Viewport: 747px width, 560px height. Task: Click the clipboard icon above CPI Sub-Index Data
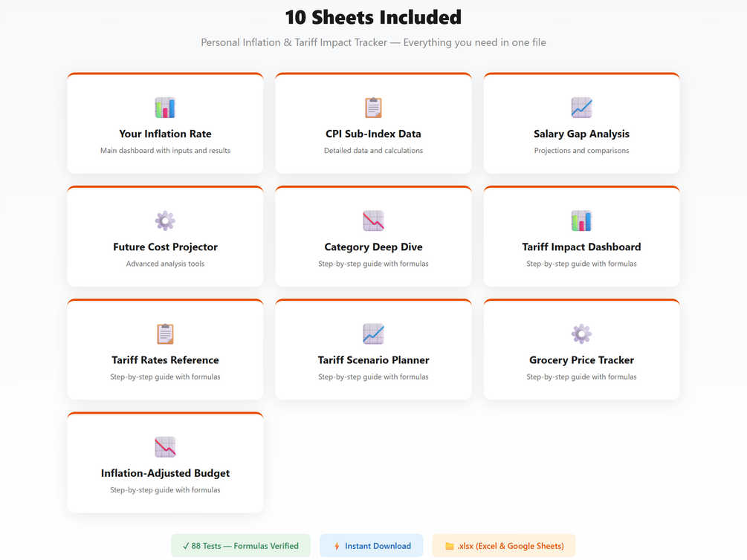pyautogui.click(x=373, y=108)
